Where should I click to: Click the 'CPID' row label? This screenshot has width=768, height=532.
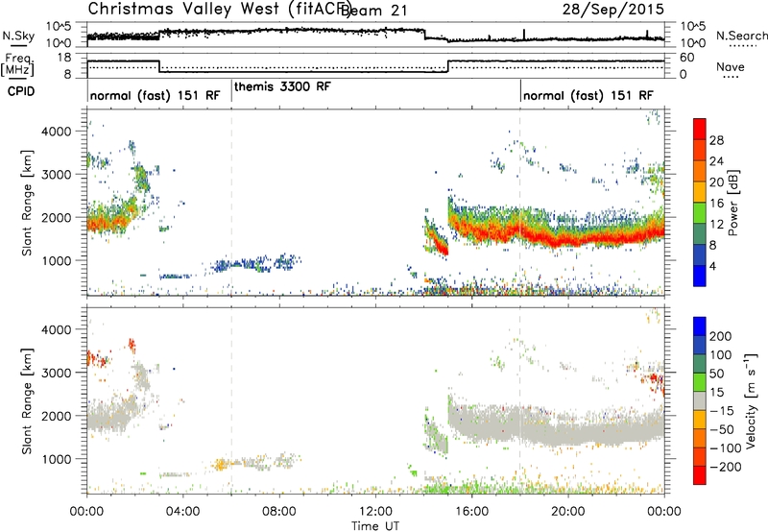point(21,91)
